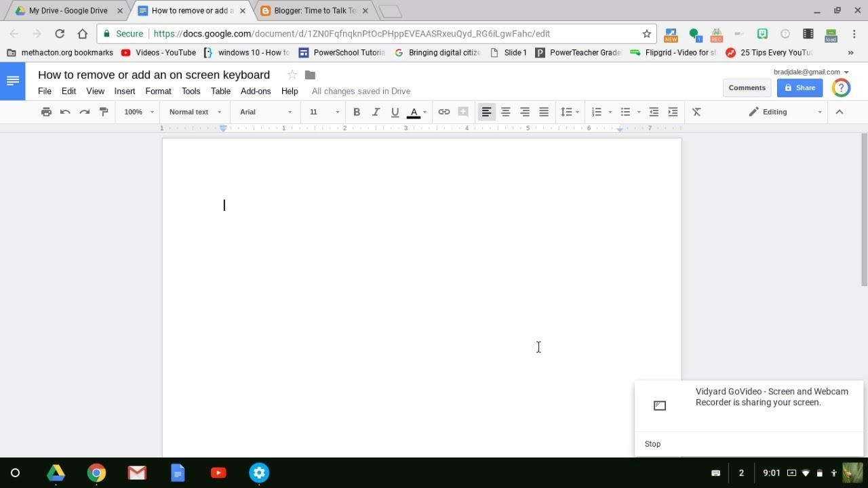
Task: Move document with folder icon
Action: click(x=310, y=75)
